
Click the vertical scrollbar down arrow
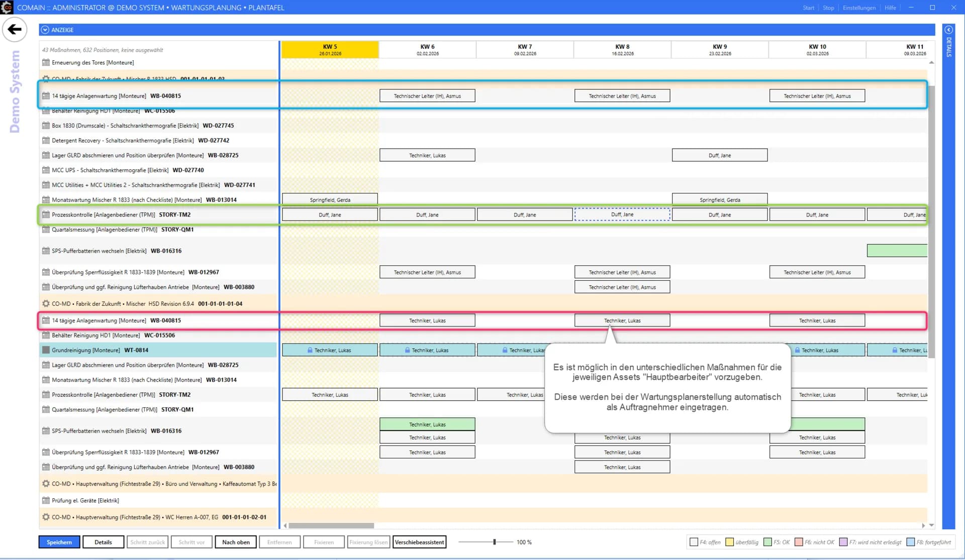point(931,525)
